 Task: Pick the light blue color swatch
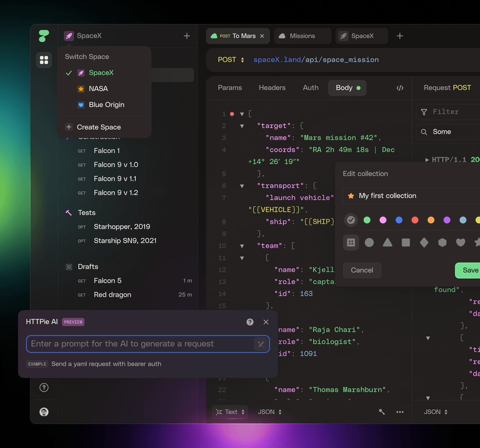(x=463, y=220)
